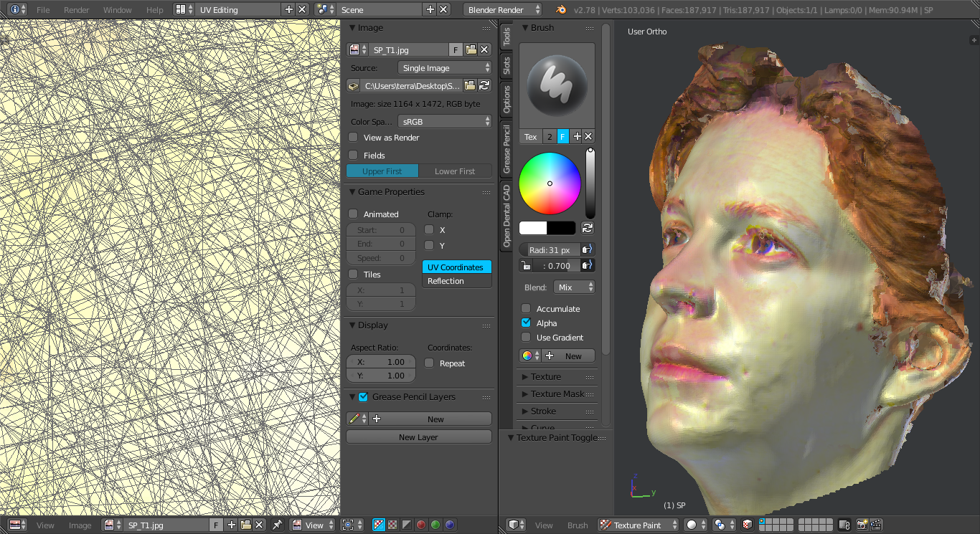980x534 pixels.
Task: Unlink the Tex brush
Action: pos(588,136)
